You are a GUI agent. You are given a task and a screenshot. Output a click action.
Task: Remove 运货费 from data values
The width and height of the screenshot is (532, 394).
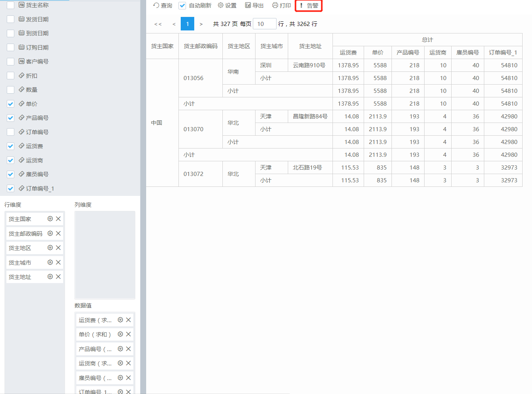(128, 320)
